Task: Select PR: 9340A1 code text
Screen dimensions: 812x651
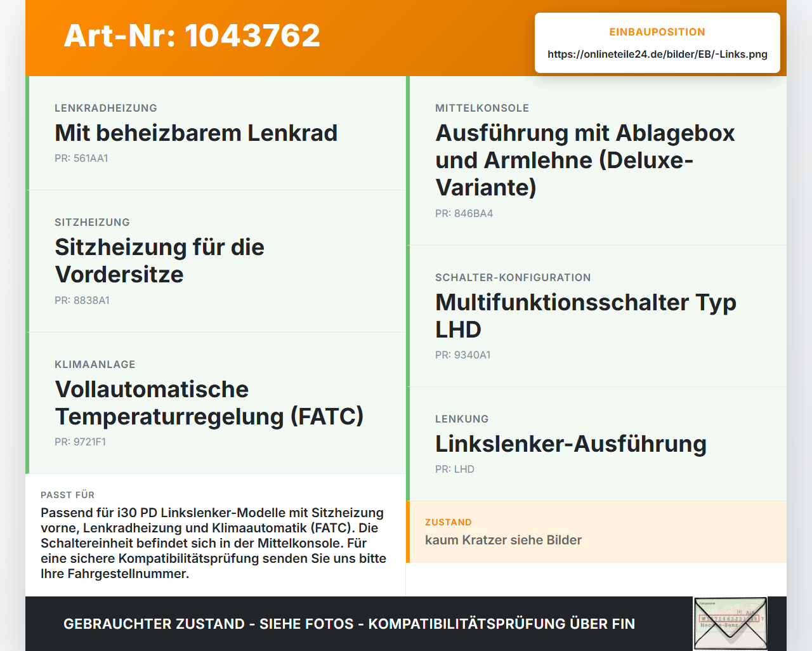Action: pyautogui.click(x=462, y=355)
